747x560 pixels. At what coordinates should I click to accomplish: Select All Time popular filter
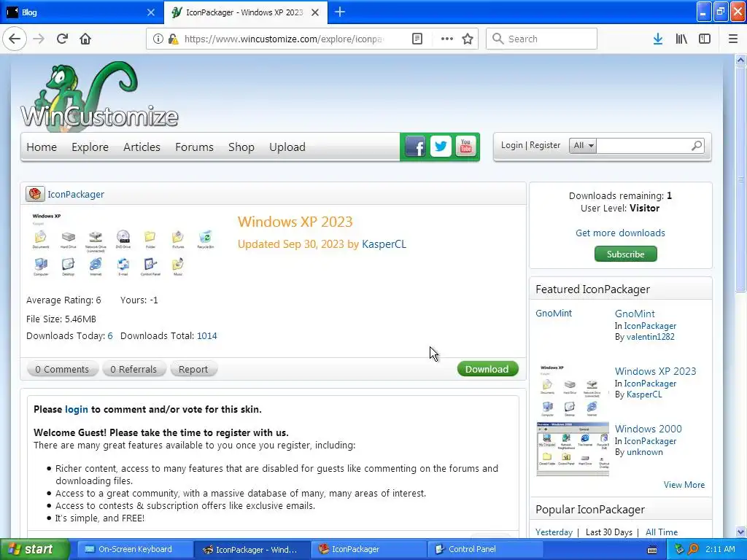(661, 532)
